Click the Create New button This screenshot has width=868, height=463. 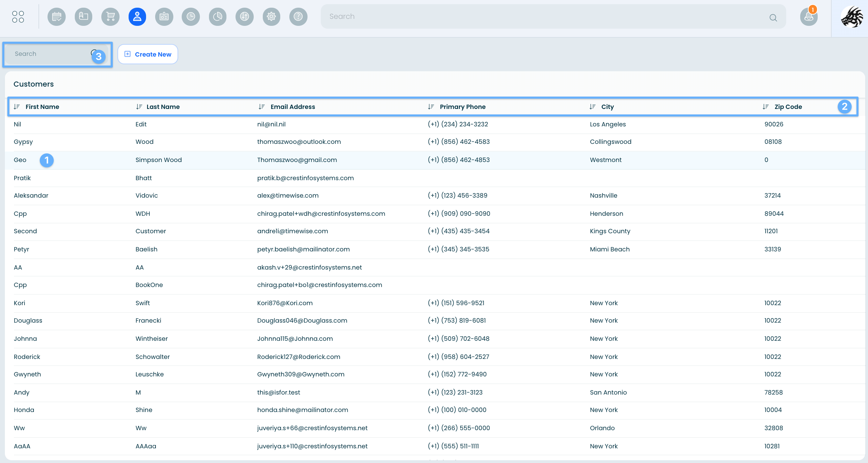[x=148, y=54]
